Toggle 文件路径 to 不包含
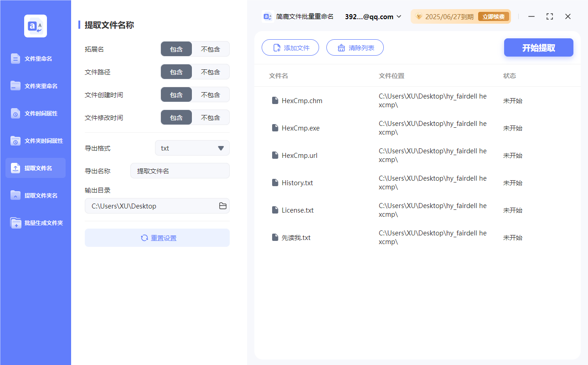 [x=211, y=72]
